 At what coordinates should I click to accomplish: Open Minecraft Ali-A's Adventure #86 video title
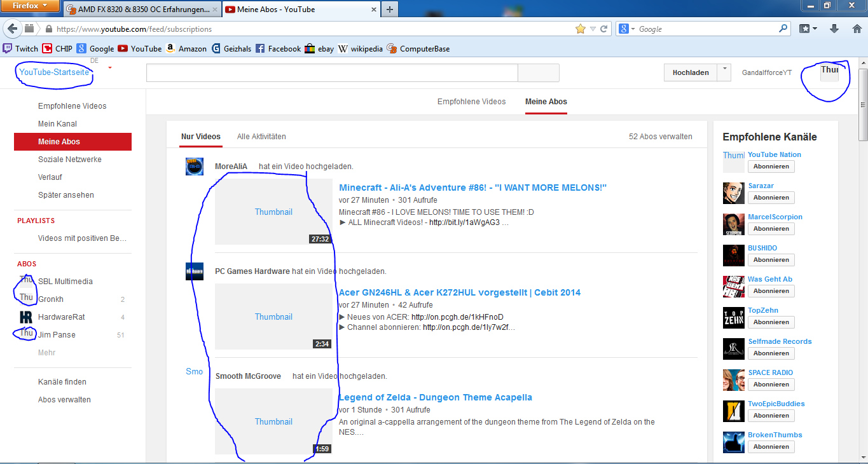pyautogui.click(x=473, y=188)
